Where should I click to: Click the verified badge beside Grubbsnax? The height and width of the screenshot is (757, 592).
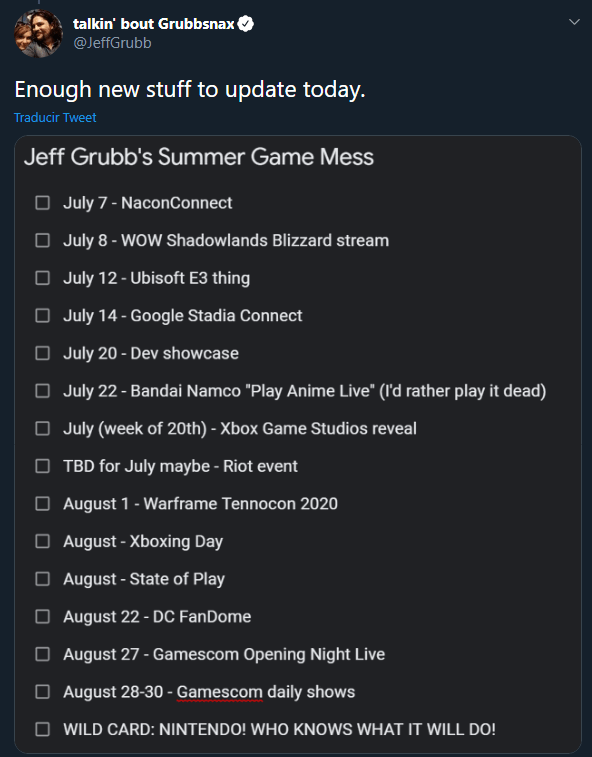[x=246, y=24]
